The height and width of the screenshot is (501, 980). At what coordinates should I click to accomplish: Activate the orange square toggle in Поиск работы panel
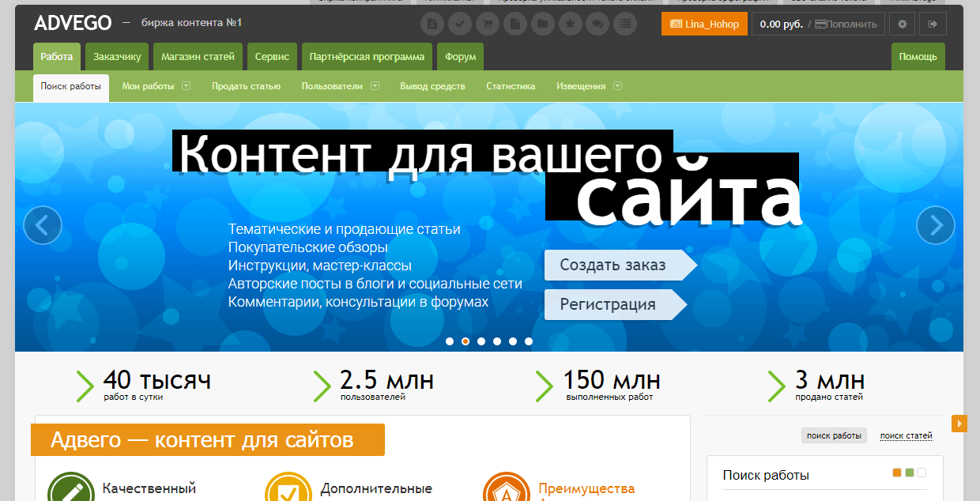(897, 473)
